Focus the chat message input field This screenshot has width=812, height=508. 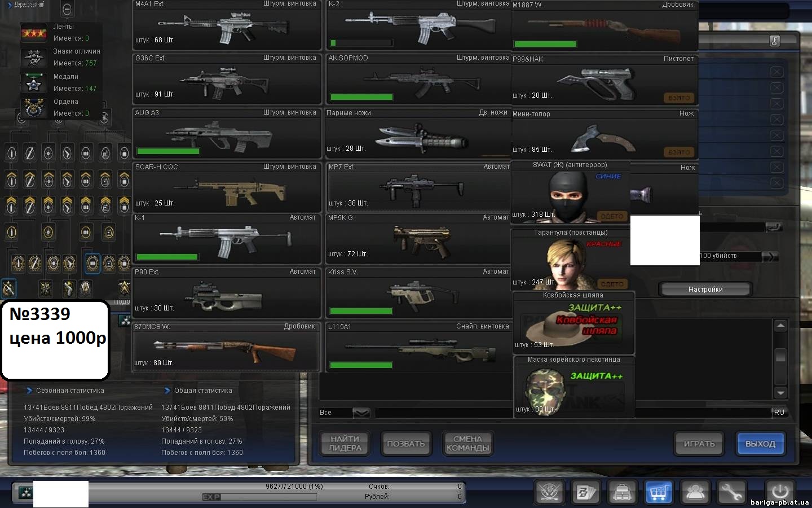572,413
